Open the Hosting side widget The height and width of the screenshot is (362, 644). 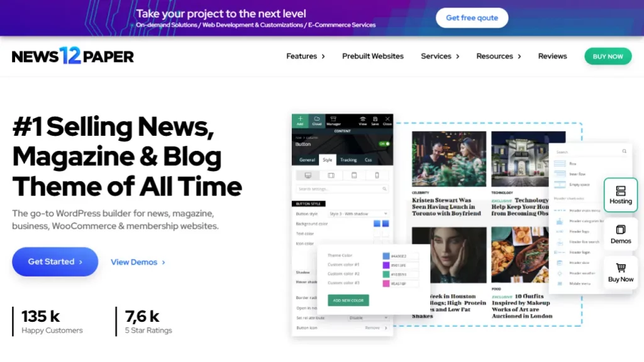point(620,195)
